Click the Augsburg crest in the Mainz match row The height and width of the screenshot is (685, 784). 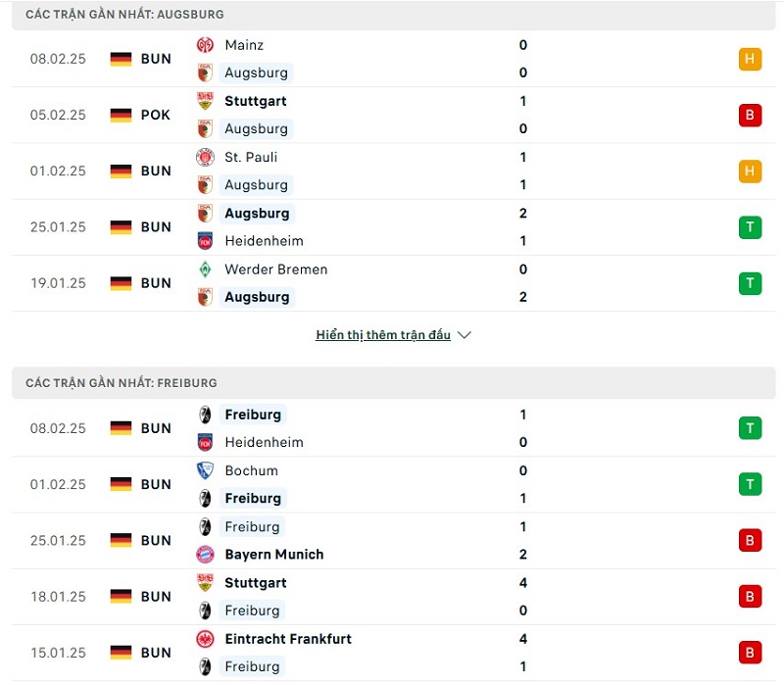(x=205, y=73)
